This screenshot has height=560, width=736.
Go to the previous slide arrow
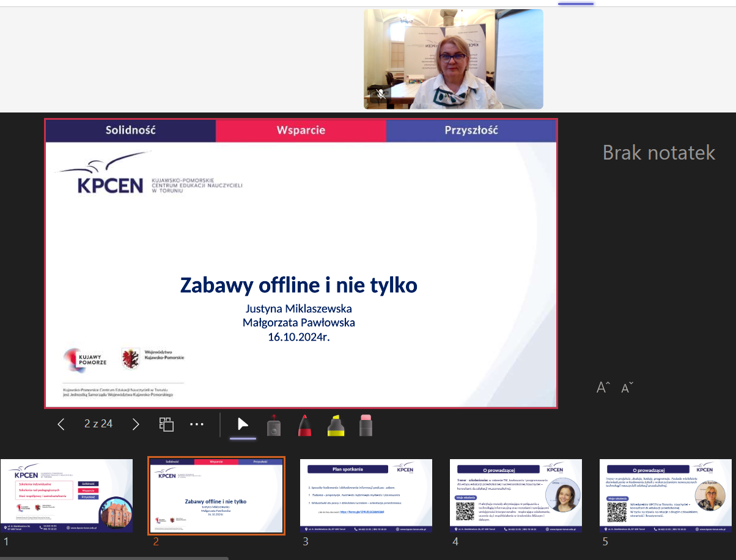pyautogui.click(x=61, y=424)
